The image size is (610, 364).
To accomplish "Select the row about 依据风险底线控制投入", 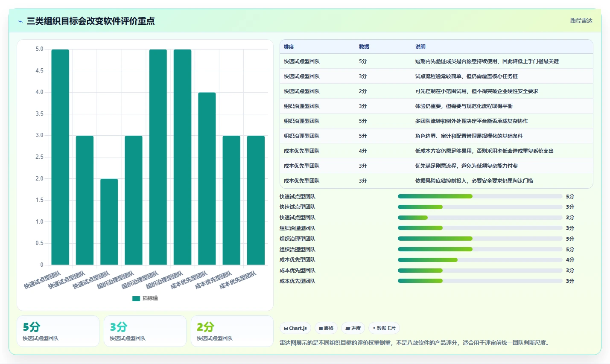I will tap(436, 181).
